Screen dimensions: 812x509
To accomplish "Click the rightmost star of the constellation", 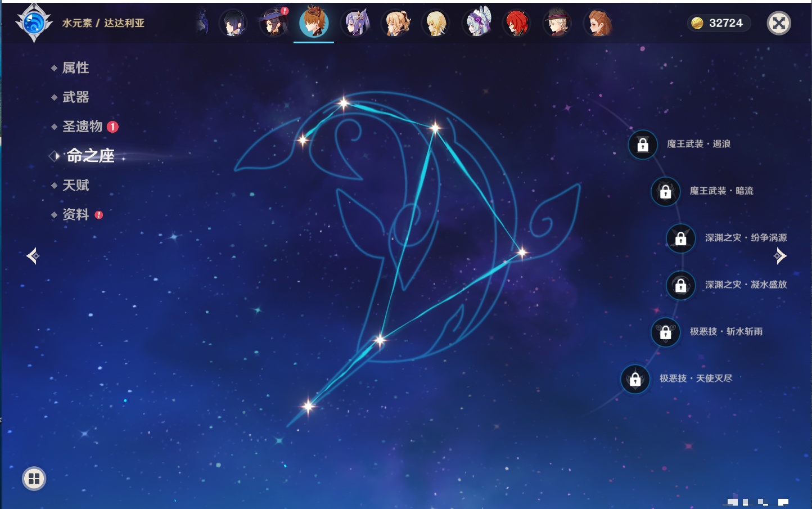I will tap(521, 253).
